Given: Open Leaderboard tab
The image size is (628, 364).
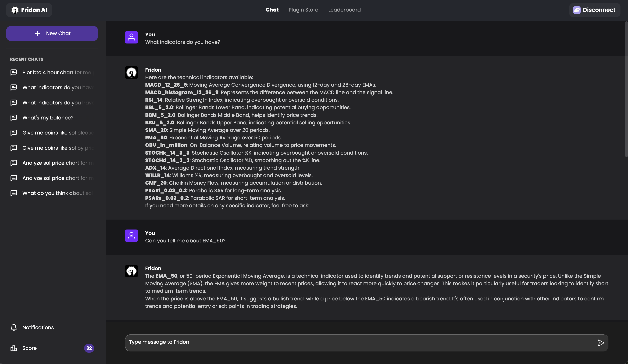Looking at the screenshot, I should coord(345,10).
